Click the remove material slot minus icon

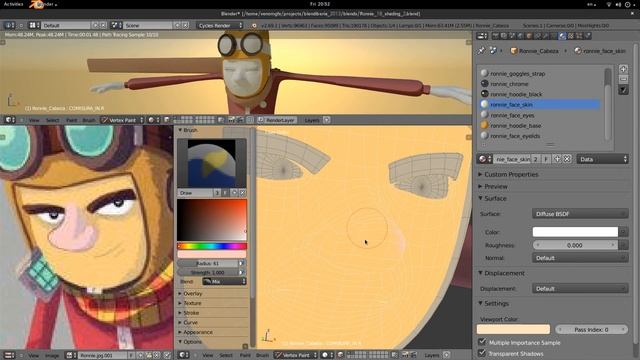623,79
